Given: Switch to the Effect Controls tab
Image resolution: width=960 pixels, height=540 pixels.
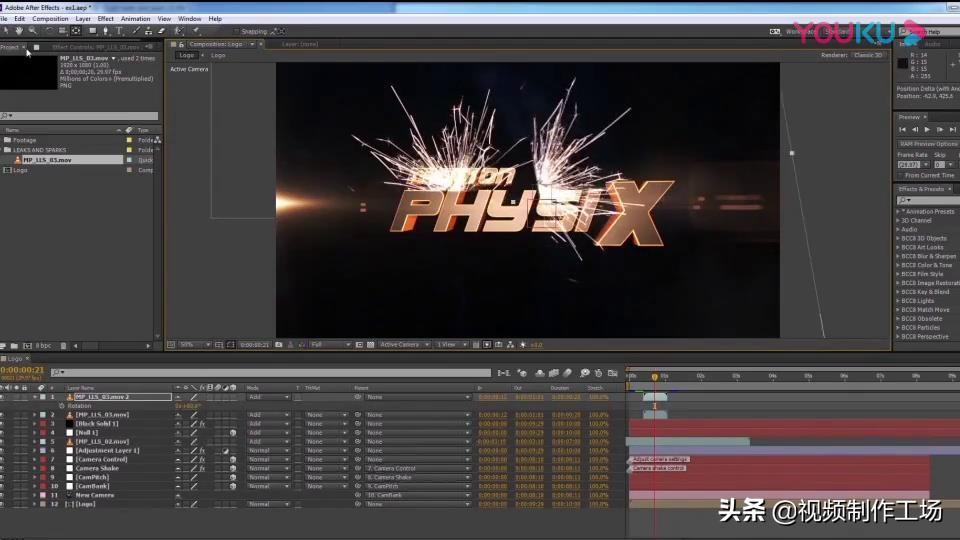Looking at the screenshot, I should (97, 47).
